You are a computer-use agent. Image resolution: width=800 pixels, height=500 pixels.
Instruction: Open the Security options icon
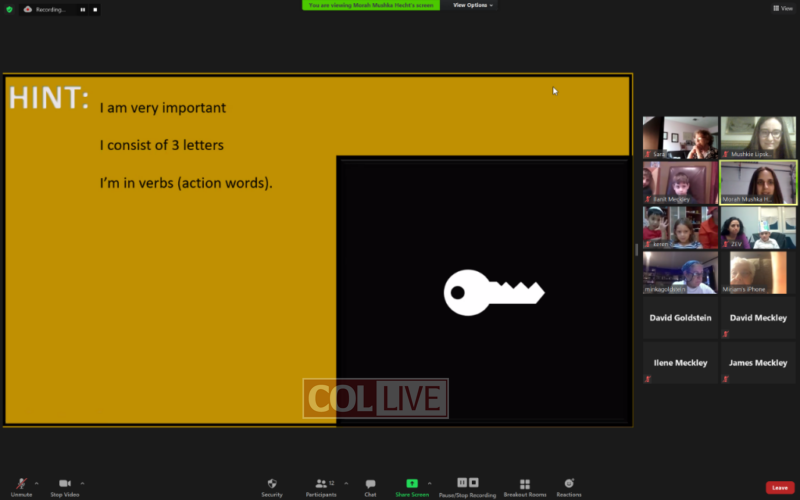[x=272, y=485]
